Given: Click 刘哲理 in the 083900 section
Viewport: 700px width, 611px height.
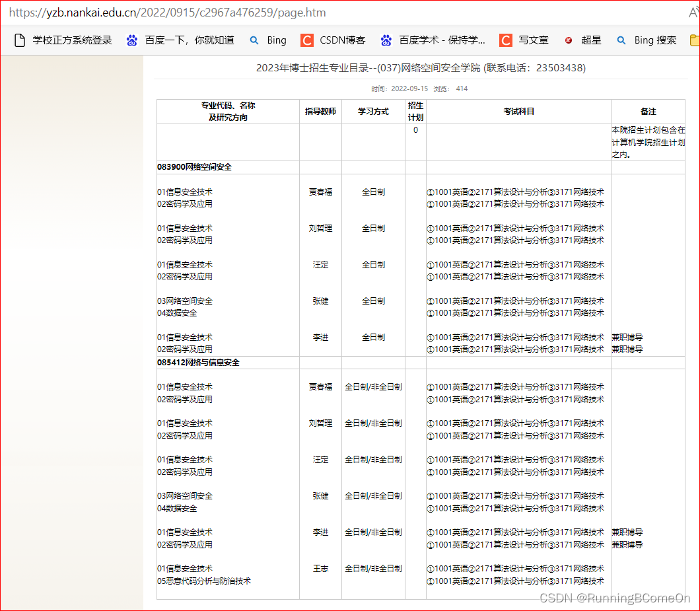Looking at the screenshot, I should coord(320,229).
